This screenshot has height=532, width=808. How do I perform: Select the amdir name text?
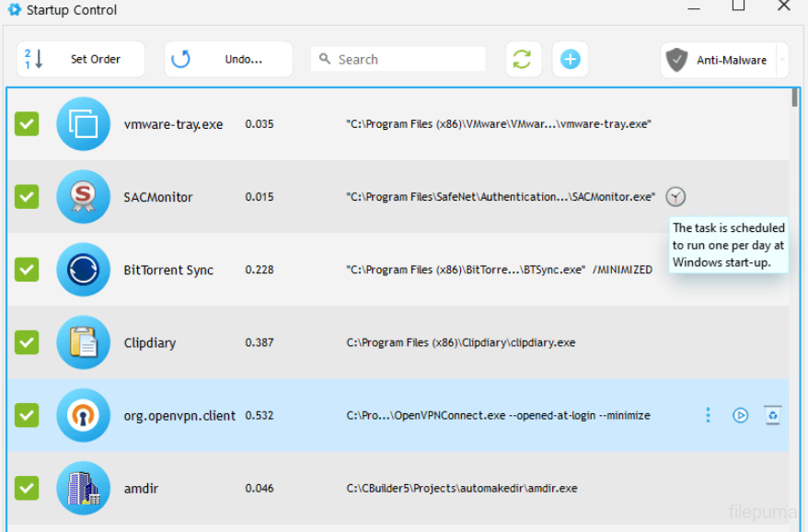tap(141, 488)
